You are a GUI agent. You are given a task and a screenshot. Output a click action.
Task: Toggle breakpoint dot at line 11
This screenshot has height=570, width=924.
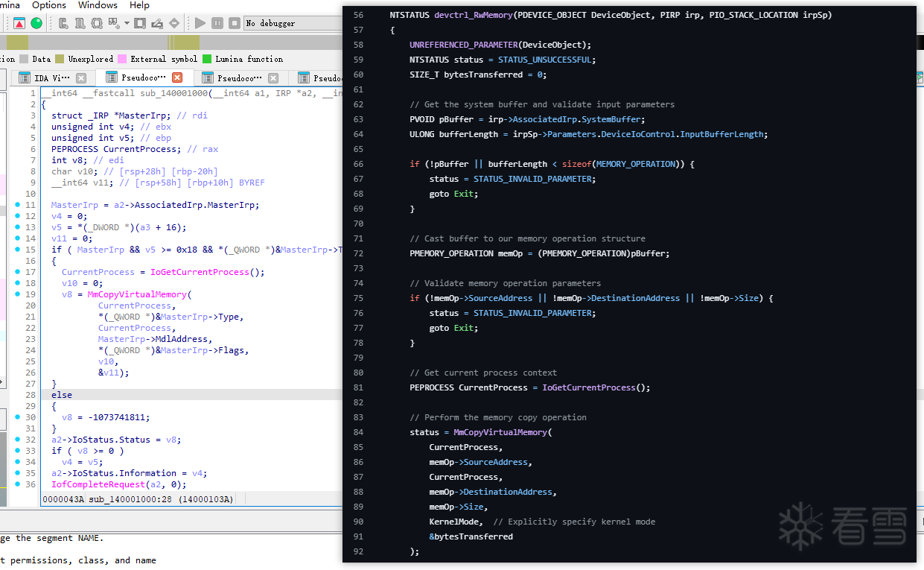coord(18,205)
